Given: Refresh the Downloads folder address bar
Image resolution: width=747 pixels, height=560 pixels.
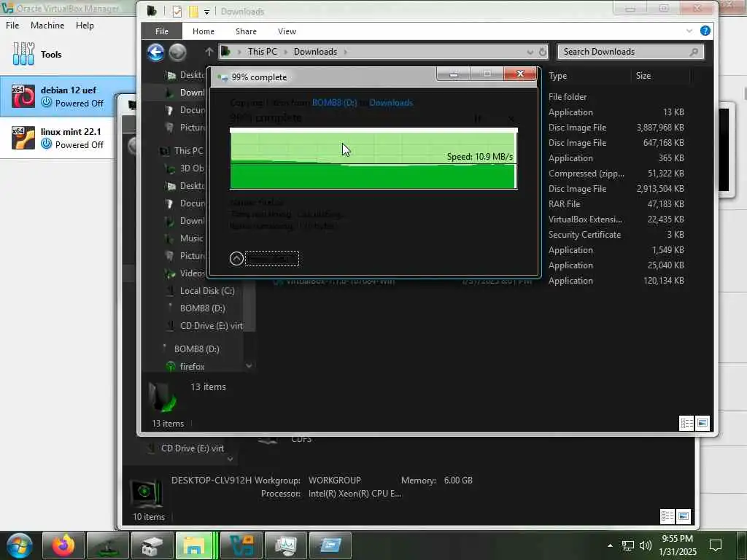Looking at the screenshot, I should click(x=543, y=52).
